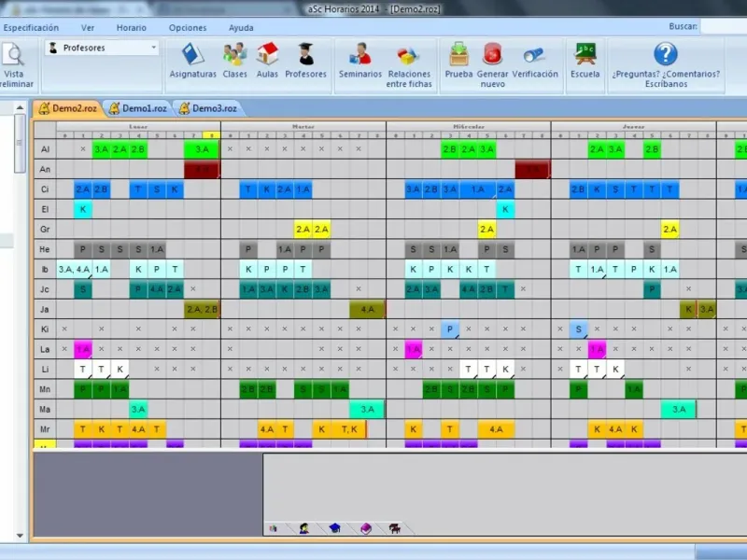This screenshot has height=560, width=747.
Task: Select the Mn teacher row header
Action: click(45, 389)
